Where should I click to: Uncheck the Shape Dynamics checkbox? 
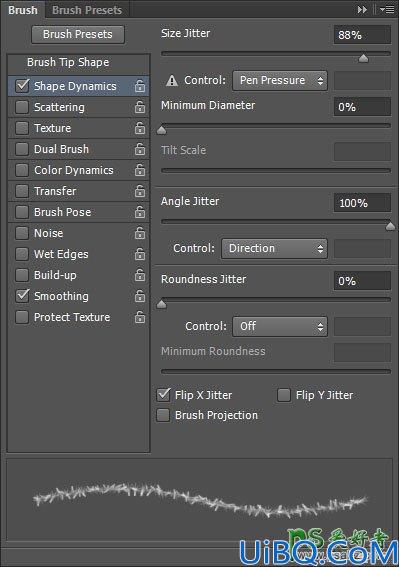pos(22,86)
